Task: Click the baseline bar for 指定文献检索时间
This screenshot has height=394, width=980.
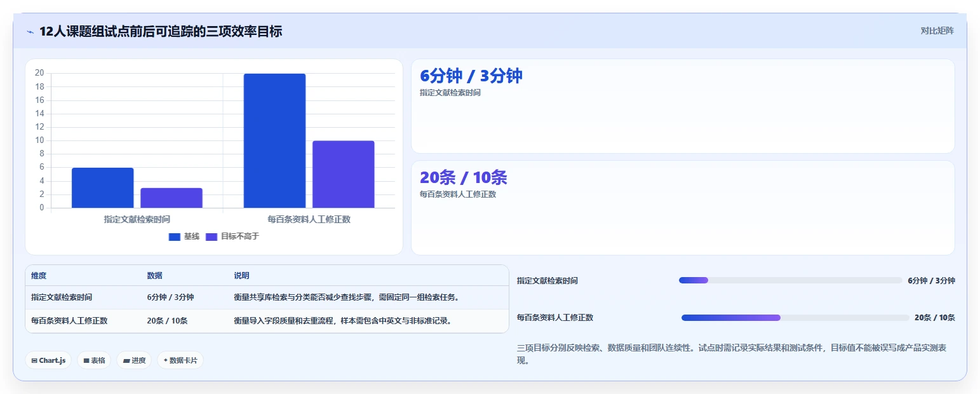Action: 103,187
